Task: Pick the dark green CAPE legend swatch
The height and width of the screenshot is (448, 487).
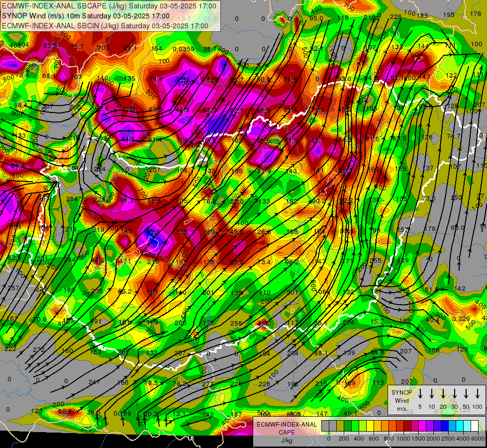Action: (348, 426)
